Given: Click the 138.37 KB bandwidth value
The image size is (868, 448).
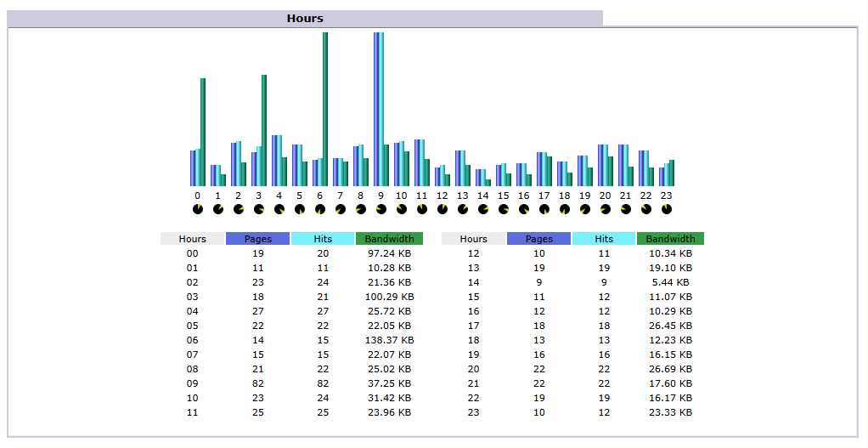Looking at the screenshot, I should coord(389,340).
